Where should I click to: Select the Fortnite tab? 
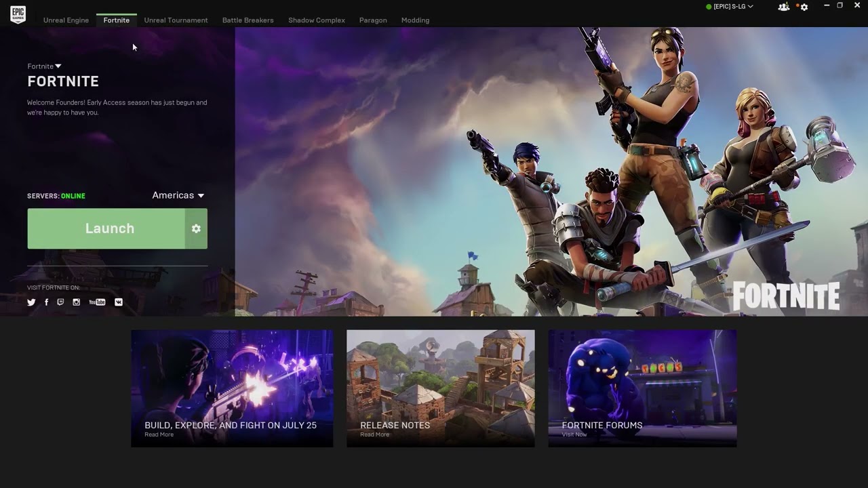pyautogui.click(x=117, y=20)
